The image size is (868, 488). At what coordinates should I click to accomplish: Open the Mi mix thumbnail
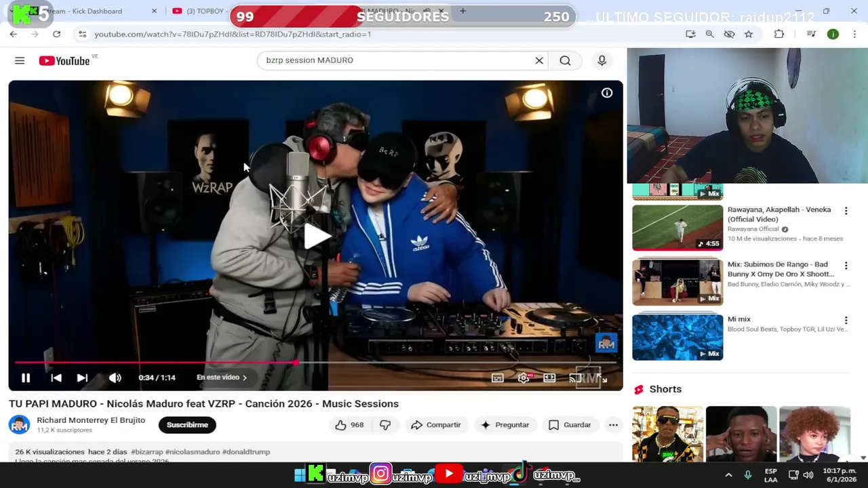tap(677, 336)
